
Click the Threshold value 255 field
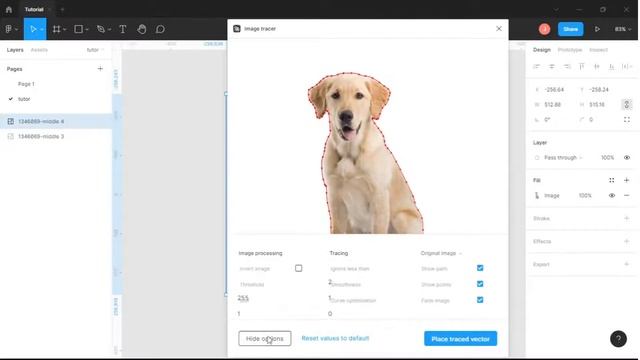243,298
